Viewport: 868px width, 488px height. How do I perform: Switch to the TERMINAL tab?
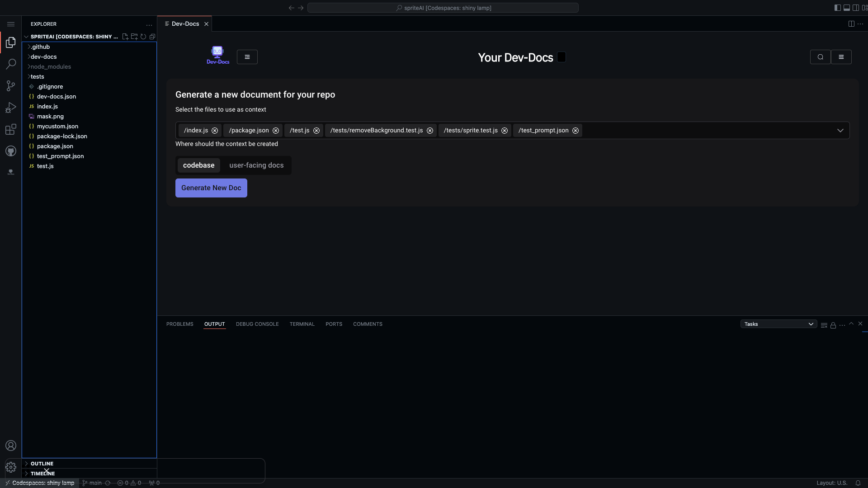(x=302, y=324)
